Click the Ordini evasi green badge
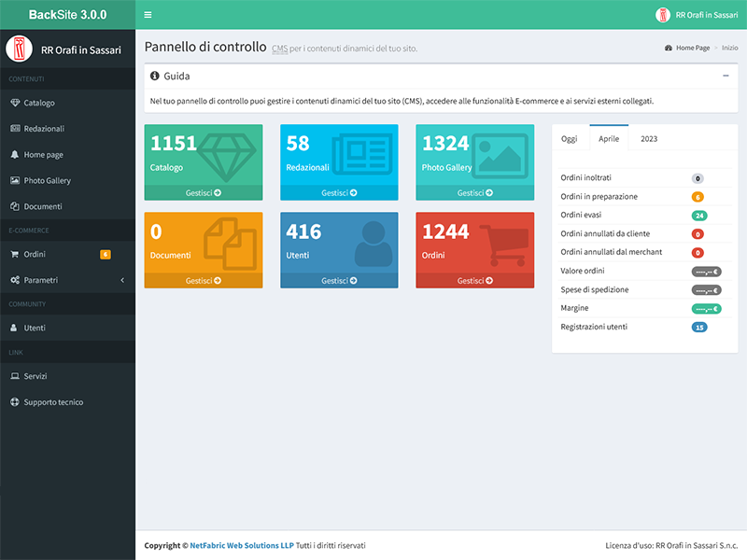This screenshot has height=560, width=747. [699, 216]
